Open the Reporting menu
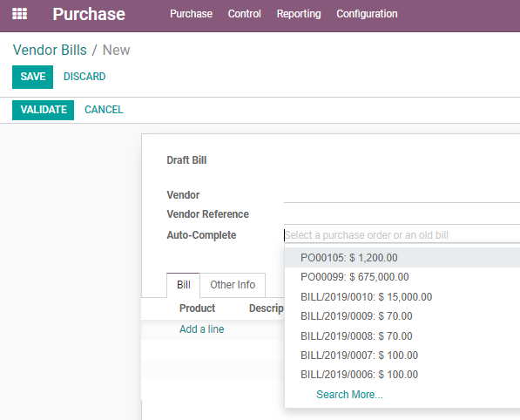 299,14
